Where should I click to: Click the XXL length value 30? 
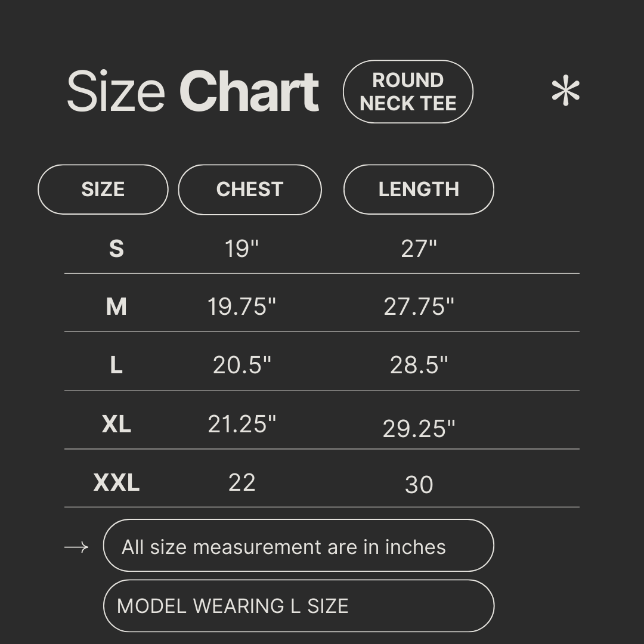419,485
